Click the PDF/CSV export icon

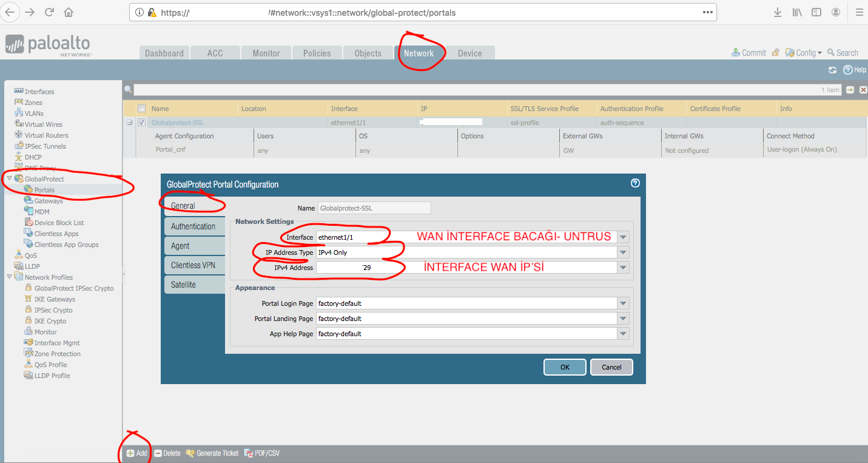pos(249,453)
